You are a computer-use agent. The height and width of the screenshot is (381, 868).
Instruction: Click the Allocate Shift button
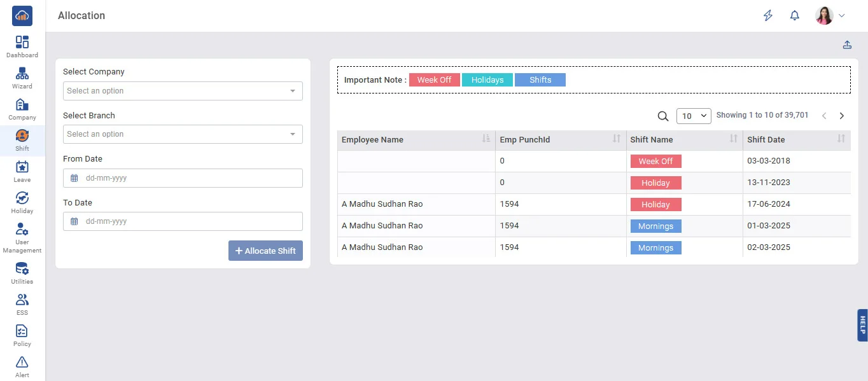(x=265, y=251)
